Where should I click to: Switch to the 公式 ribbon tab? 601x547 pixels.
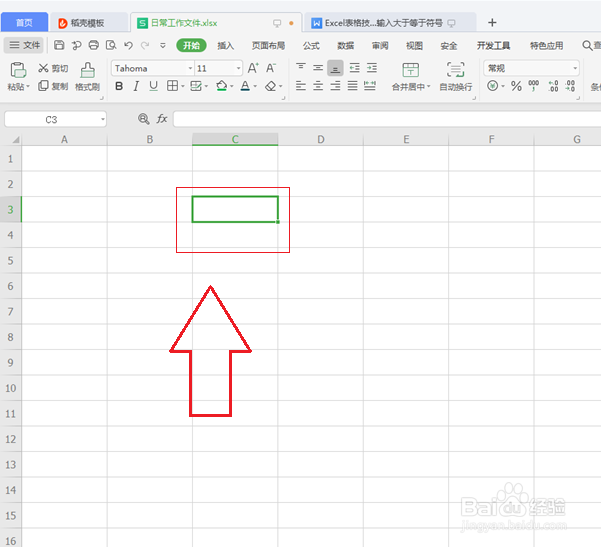[x=311, y=46]
